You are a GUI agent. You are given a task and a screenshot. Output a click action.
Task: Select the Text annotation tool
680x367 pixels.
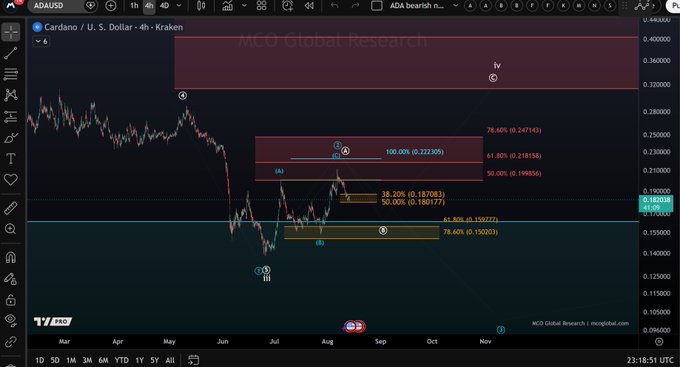(11, 159)
